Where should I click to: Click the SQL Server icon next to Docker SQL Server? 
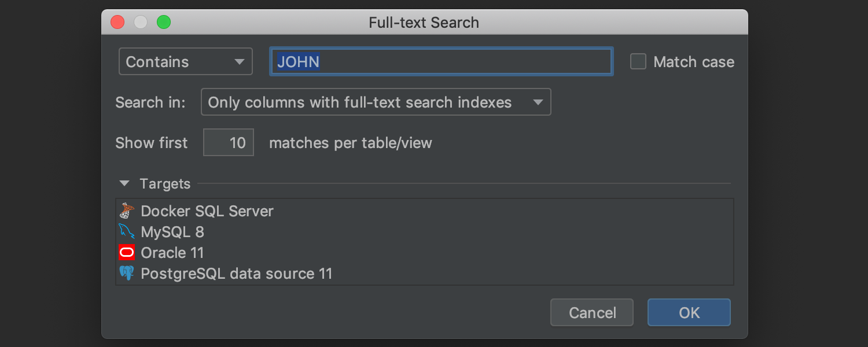tap(127, 211)
